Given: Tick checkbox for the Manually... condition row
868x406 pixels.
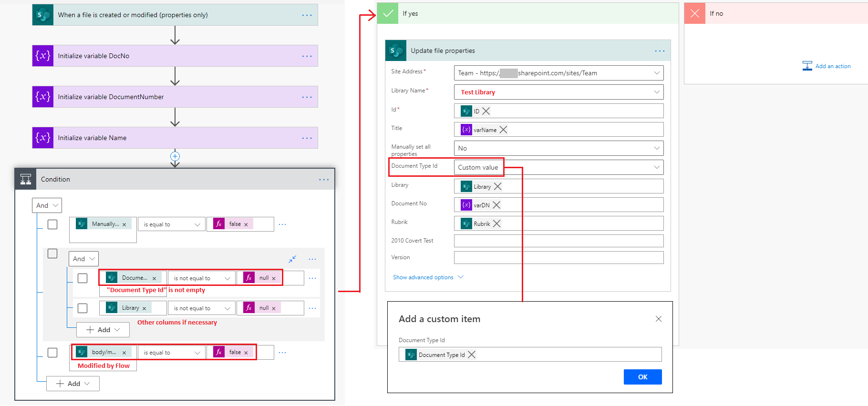Looking at the screenshot, I should pos(52,224).
